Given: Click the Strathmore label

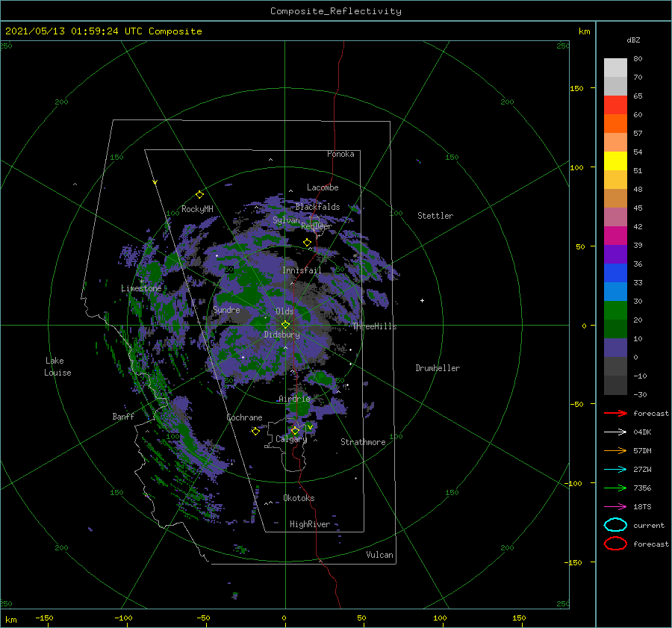Looking at the screenshot, I should pyautogui.click(x=363, y=442).
